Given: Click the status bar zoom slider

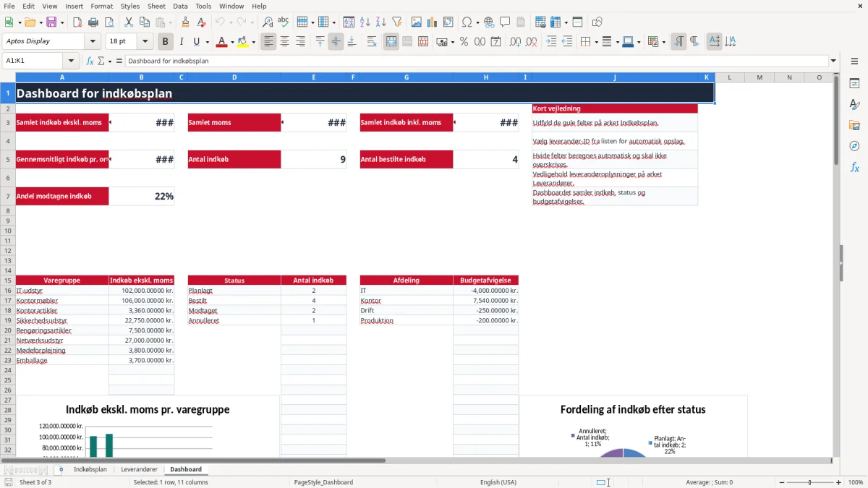Looking at the screenshot, I should [809, 482].
